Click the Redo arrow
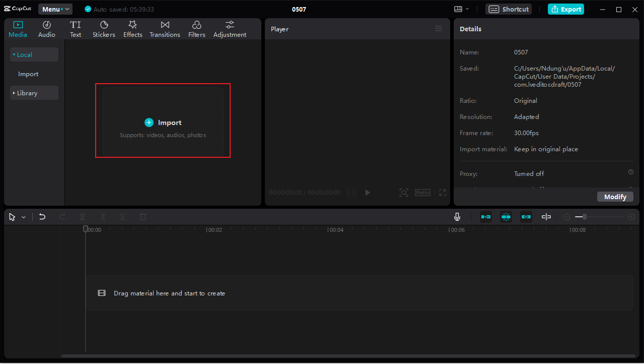The image size is (644, 364). tap(62, 217)
